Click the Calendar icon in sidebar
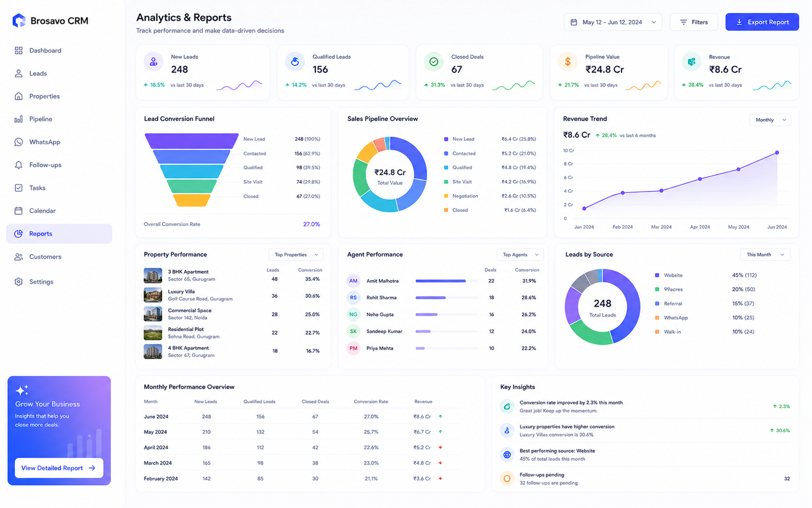The width and height of the screenshot is (812, 508). [x=18, y=210]
